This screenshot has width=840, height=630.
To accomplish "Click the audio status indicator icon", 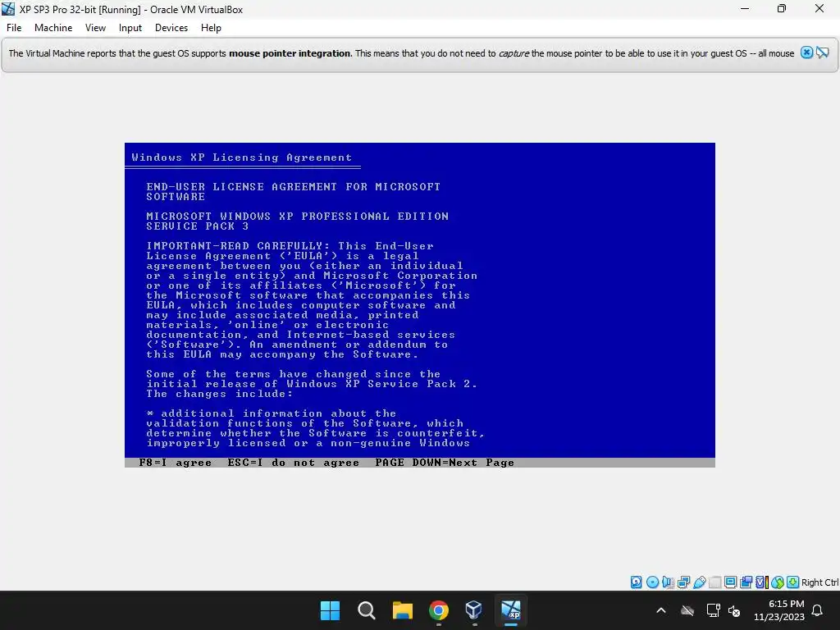I will [x=668, y=582].
